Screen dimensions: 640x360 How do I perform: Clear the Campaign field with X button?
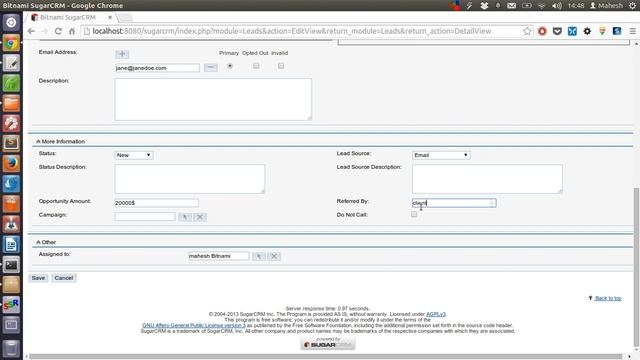(200, 217)
